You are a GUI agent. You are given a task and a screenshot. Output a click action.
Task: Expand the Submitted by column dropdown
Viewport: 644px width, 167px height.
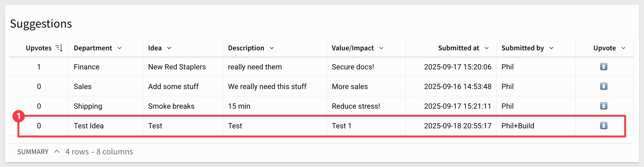tap(552, 48)
